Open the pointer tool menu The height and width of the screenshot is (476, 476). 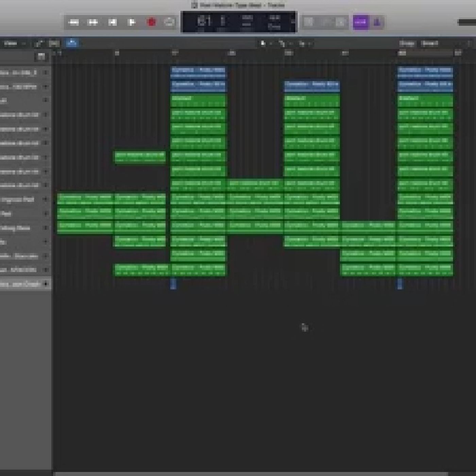266,43
